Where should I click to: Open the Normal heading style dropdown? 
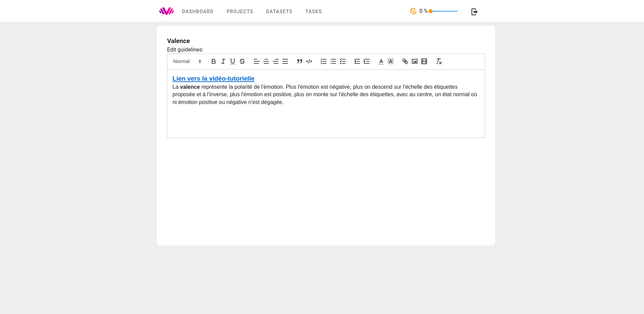[187, 61]
